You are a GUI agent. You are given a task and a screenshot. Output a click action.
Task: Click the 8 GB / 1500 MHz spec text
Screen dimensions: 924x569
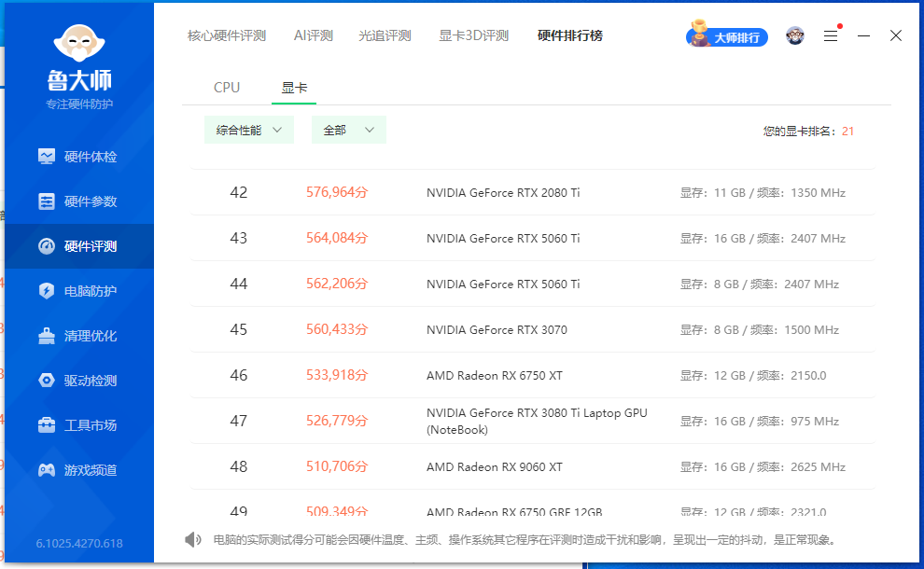coord(760,330)
